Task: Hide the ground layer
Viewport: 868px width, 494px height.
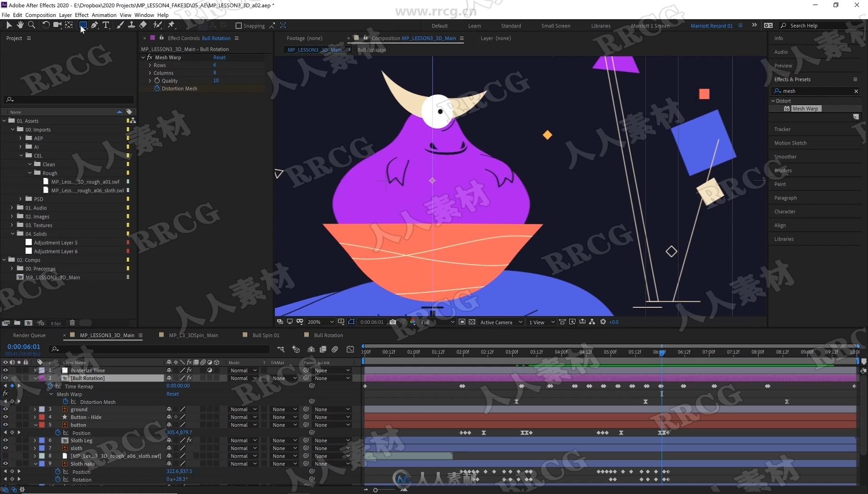Action: (5, 409)
